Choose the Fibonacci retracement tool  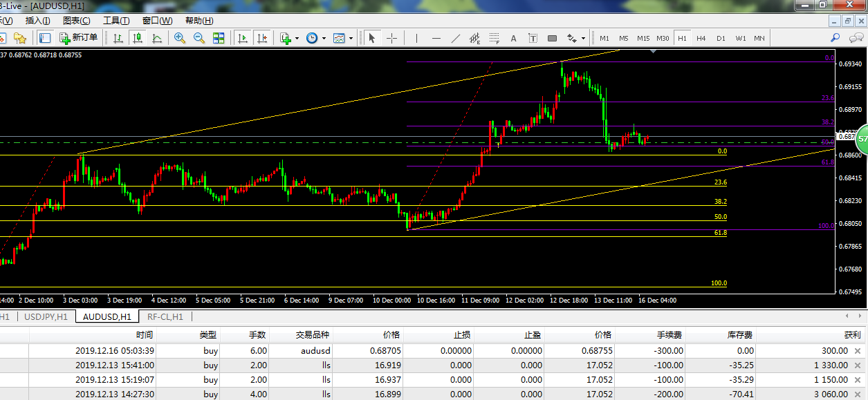click(x=494, y=38)
